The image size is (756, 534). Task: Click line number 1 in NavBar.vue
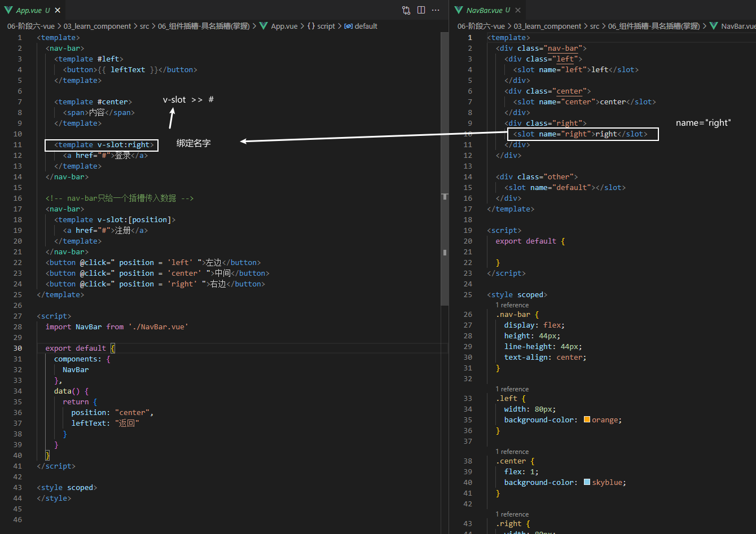coord(469,37)
